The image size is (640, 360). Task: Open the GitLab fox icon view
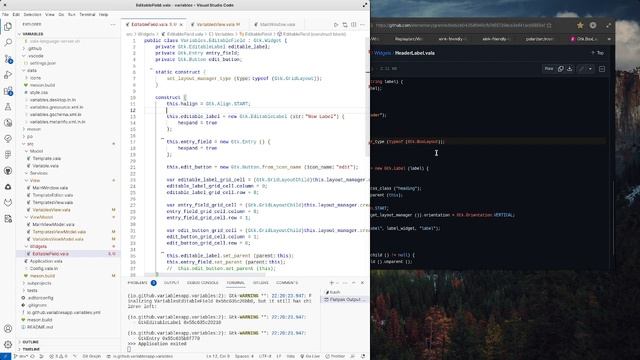(8, 202)
